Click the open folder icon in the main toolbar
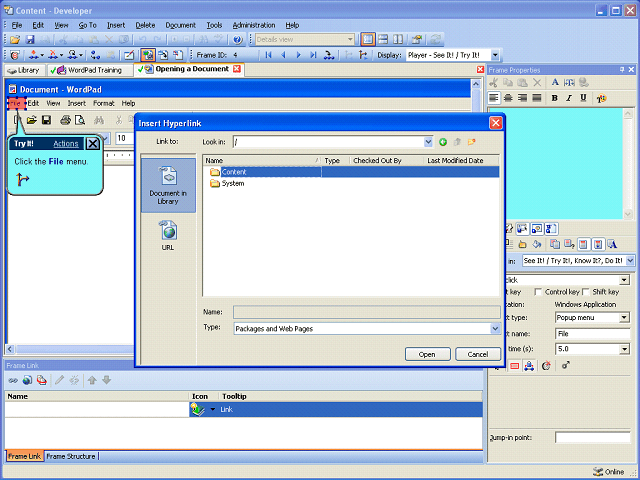 (15, 40)
